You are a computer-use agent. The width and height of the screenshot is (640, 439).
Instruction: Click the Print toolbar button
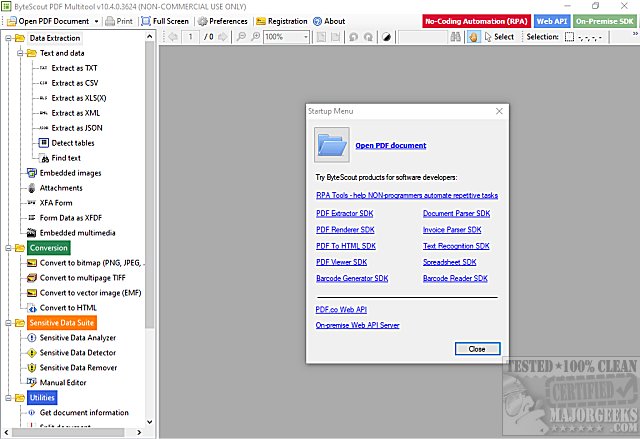(118, 20)
